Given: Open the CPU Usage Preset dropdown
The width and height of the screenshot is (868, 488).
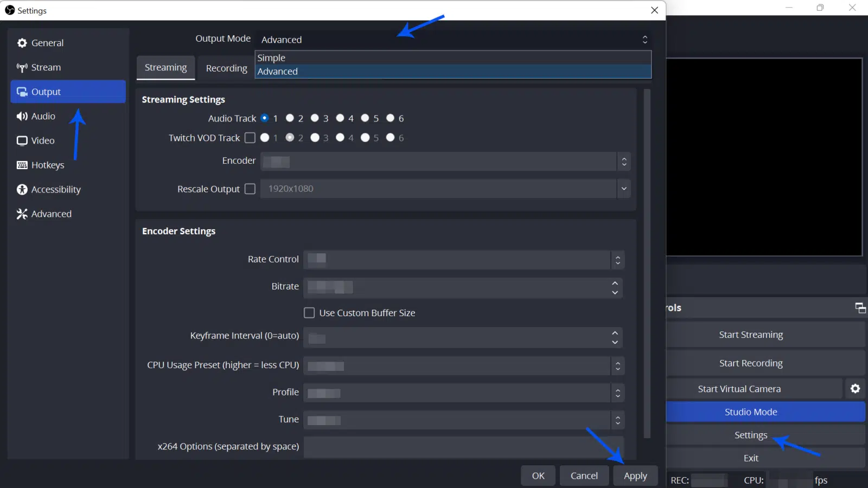Looking at the screenshot, I should pos(617,366).
